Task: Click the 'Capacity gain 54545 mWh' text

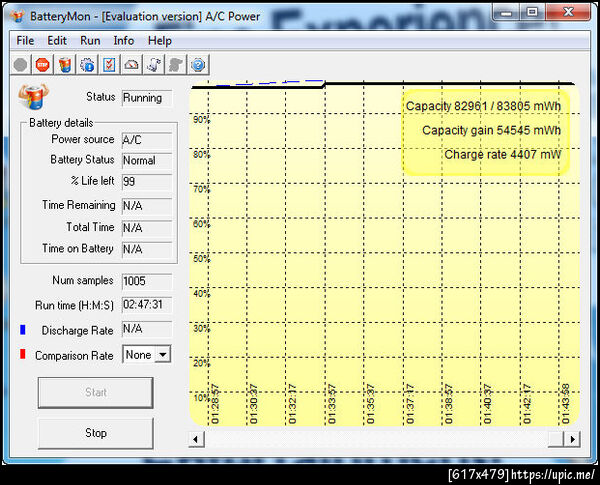Action: click(491, 131)
